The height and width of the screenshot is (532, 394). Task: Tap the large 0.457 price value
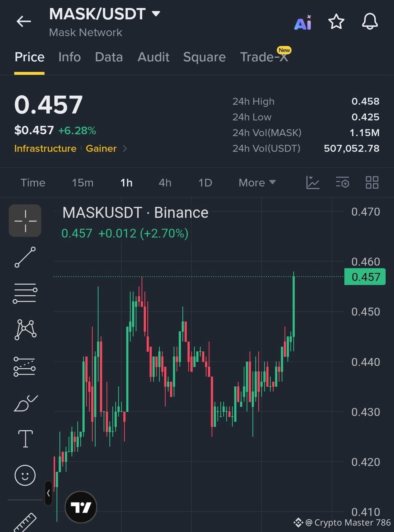(x=49, y=105)
